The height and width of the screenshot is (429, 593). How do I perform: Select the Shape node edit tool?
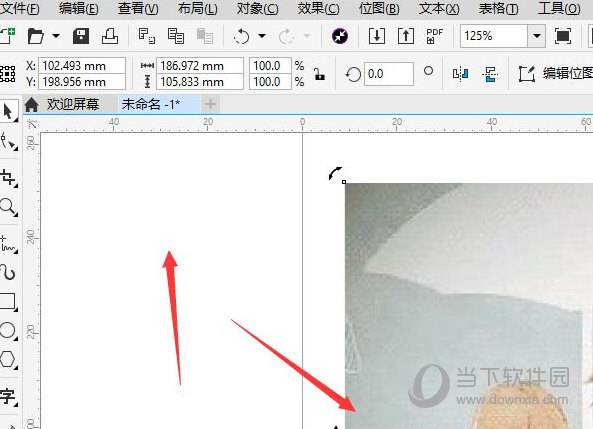pyautogui.click(x=8, y=142)
